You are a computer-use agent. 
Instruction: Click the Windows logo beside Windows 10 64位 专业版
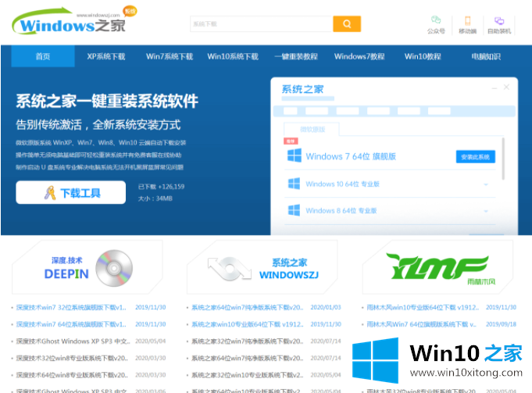(294, 184)
